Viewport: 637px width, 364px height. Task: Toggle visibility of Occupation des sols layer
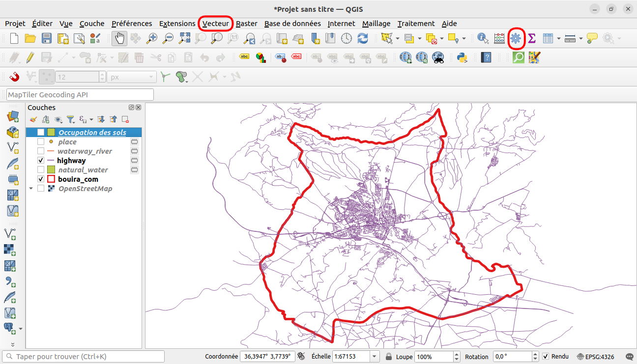[41, 133]
